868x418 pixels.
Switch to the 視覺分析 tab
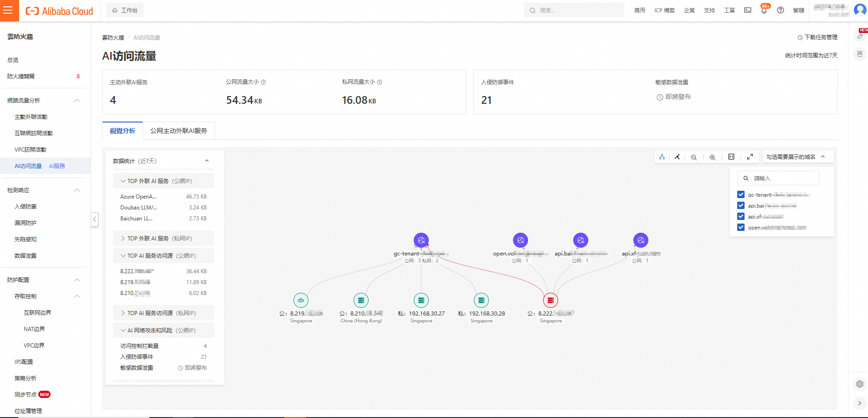click(123, 131)
